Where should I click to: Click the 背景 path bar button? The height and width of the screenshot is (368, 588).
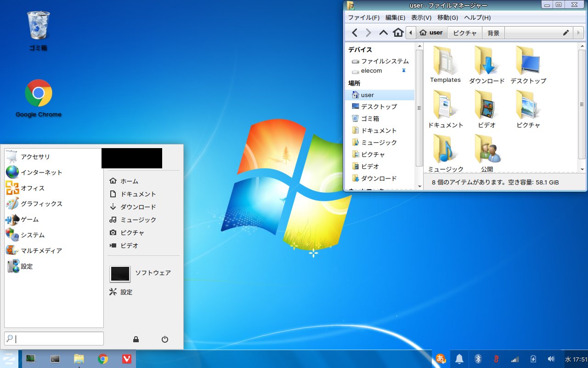pos(493,33)
